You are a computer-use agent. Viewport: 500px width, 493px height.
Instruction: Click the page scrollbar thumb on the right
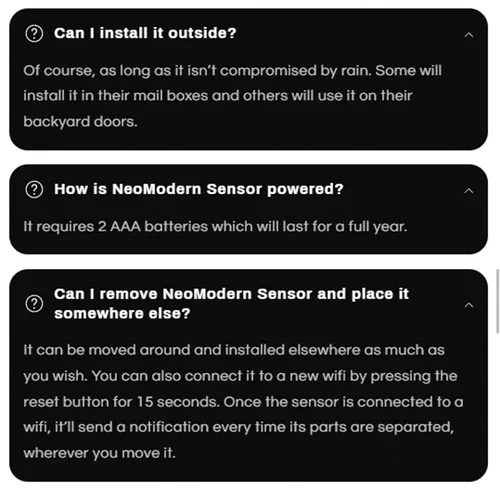tap(498, 301)
